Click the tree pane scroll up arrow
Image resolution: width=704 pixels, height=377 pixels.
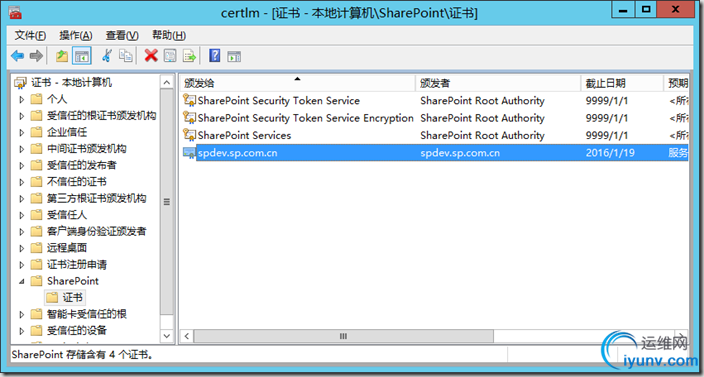[x=167, y=83]
